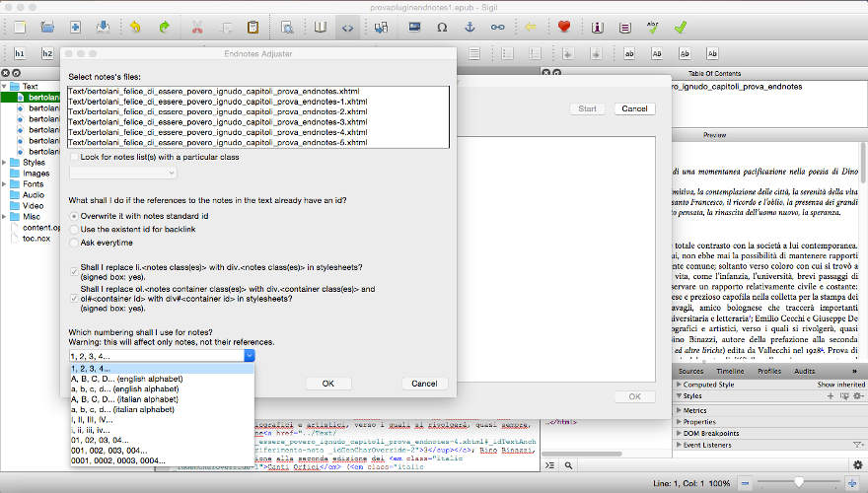Click the inspector search magnifier icon
The image size is (868, 493).
click(x=568, y=465)
